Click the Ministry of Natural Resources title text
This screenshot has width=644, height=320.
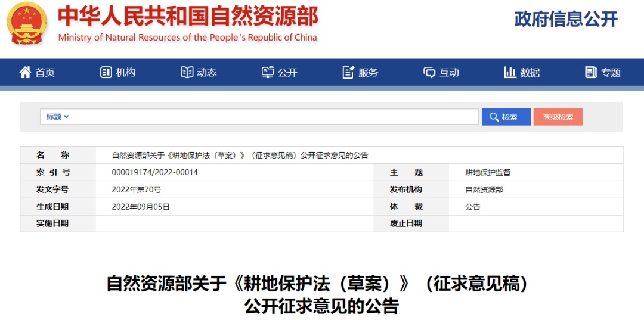point(188,18)
